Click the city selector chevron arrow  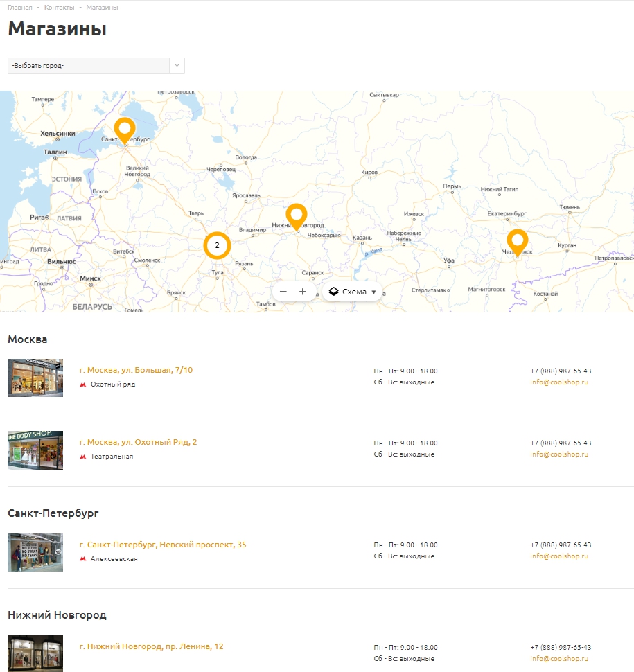(177, 66)
